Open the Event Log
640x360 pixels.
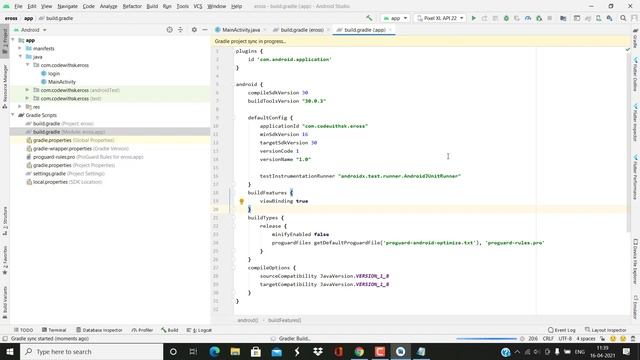(562, 330)
